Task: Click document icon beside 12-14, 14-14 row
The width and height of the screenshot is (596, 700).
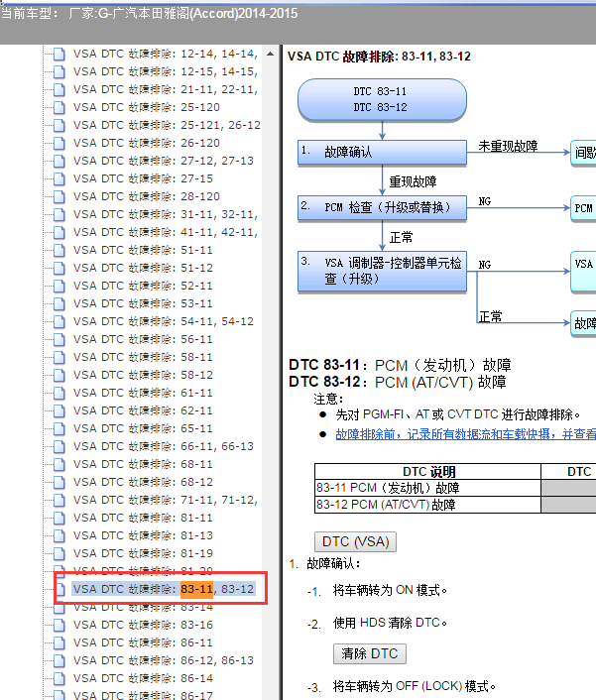Action: click(59, 54)
